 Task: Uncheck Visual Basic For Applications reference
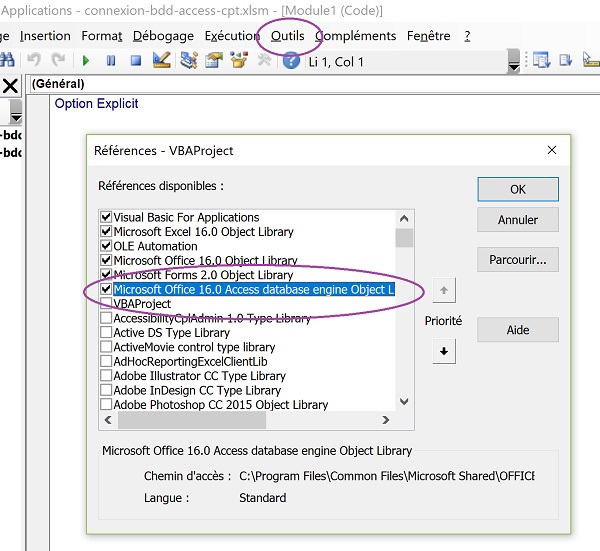coord(106,217)
